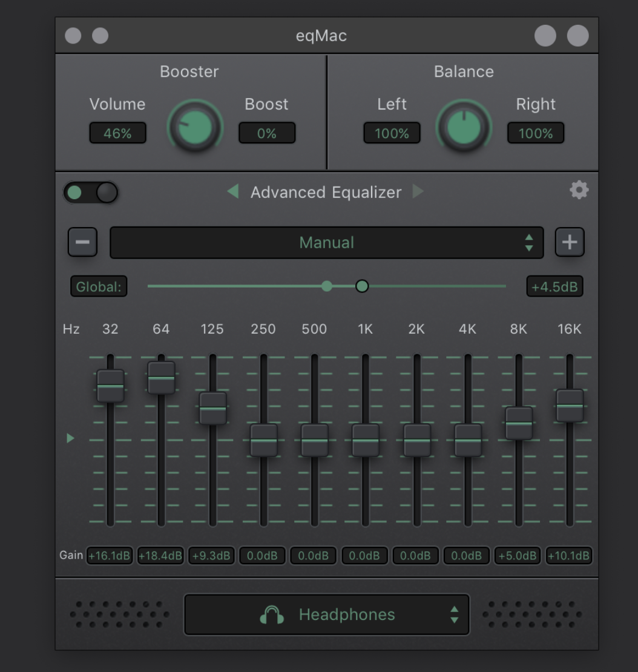Click the 16K frequency label
This screenshot has width=638, height=672.
pyautogui.click(x=569, y=329)
